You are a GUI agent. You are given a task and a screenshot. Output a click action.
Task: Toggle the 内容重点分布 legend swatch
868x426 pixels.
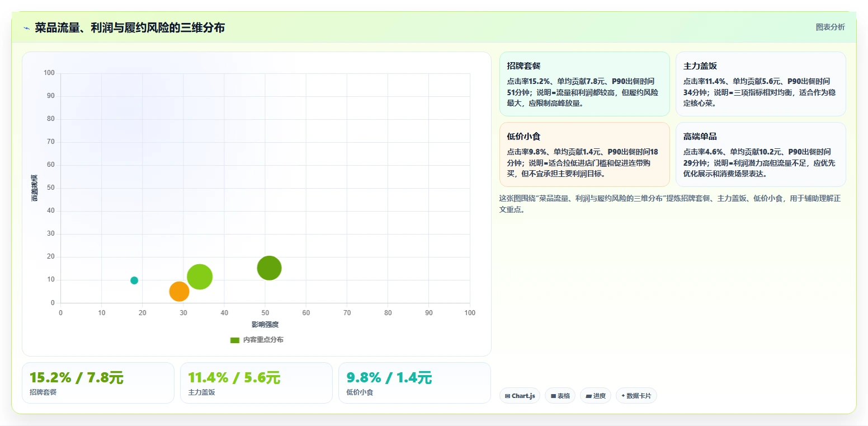click(235, 340)
